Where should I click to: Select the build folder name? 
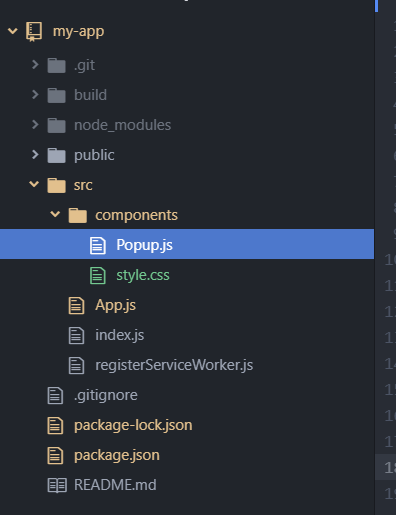click(x=90, y=95)
